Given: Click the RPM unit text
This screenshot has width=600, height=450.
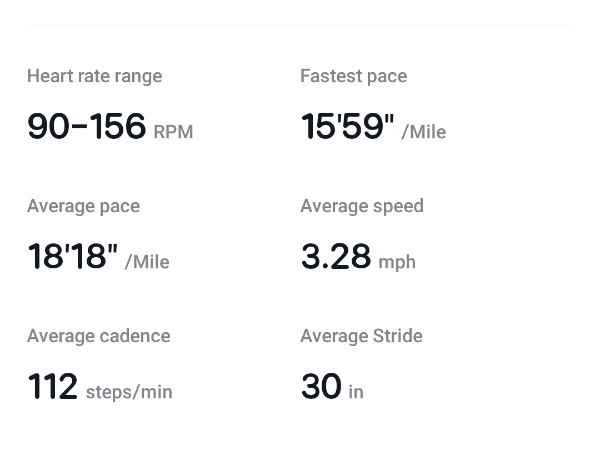Looking at the screenshot, I should (173, 132).
